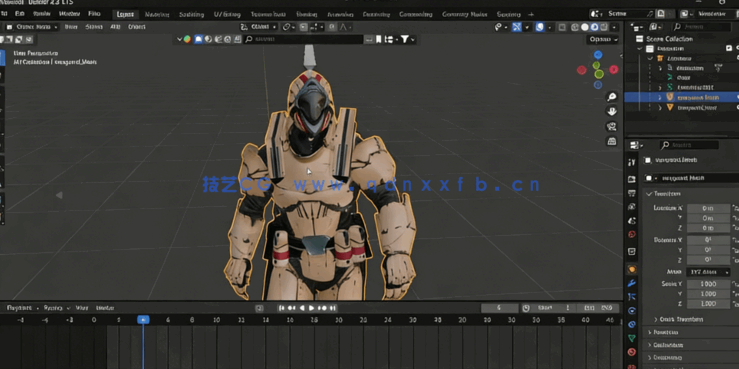The height and width of the screenshot is (369, 739).
Task: Open the Options dropdown
Action: tap(603, 39)
